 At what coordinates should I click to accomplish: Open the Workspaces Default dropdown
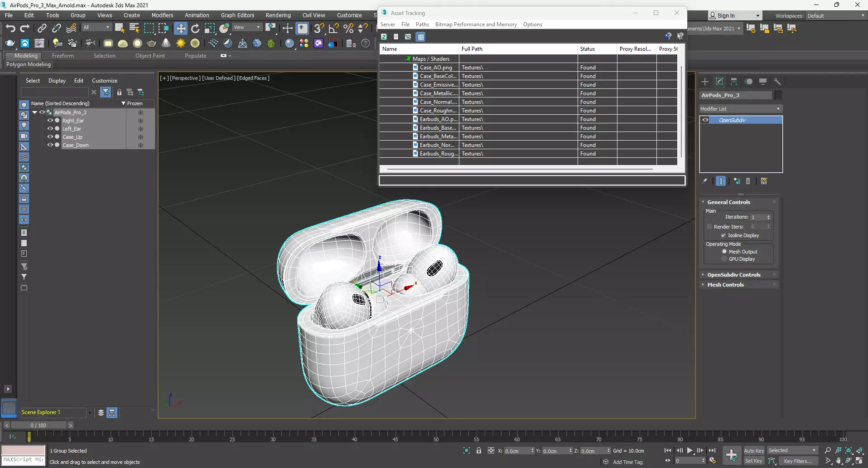tap(836, 16)
